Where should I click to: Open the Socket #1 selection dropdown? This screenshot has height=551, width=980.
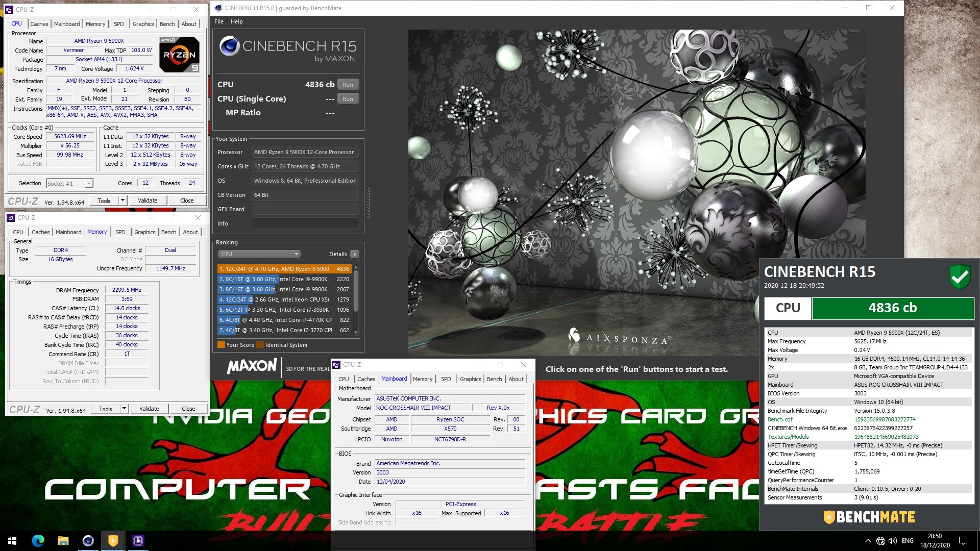69,184
